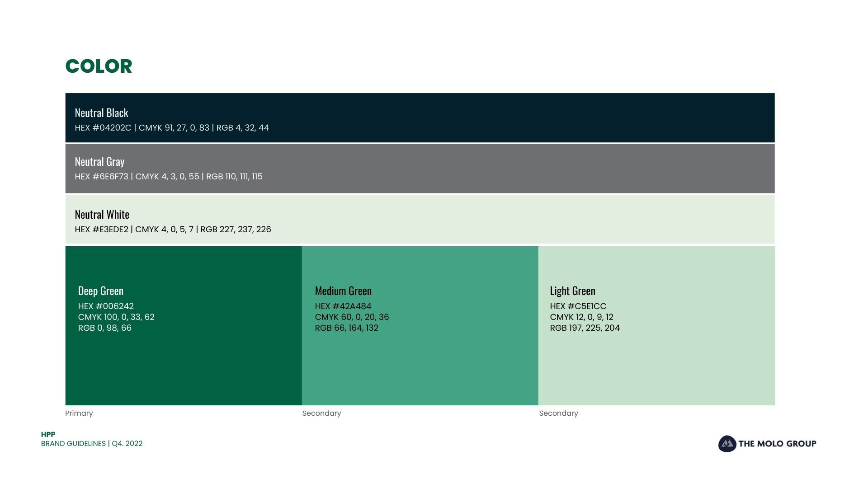Click the HPP footer title

[x=48, y=435]
